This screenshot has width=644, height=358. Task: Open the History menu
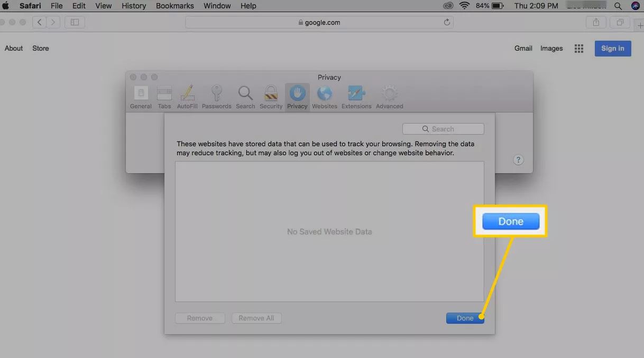pos(134,6)
